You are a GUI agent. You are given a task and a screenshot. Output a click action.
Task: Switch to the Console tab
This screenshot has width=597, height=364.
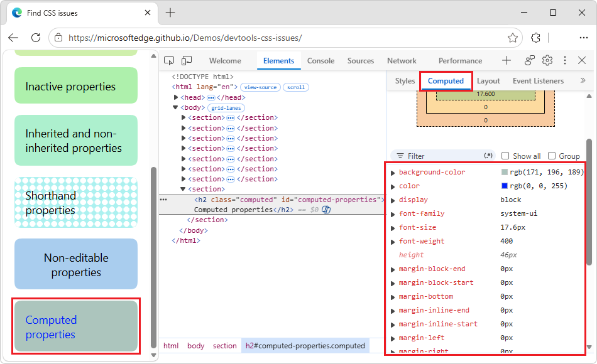(x=320, y=60)
